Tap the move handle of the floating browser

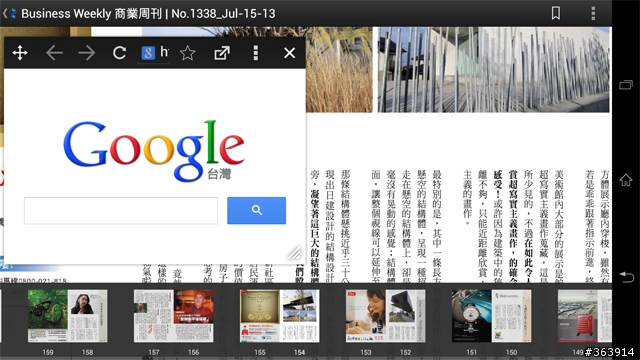click(x=20, y=53)
